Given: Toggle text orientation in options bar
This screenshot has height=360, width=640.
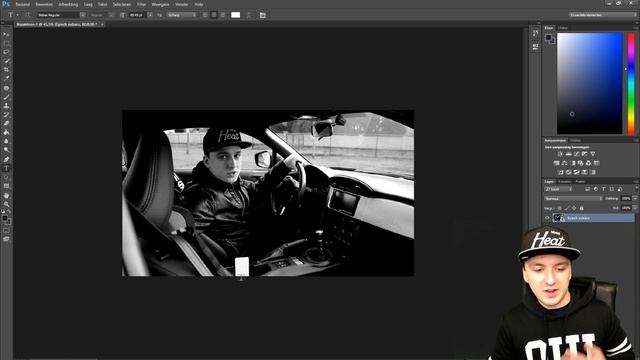Looking at the screenshot, I should [27, 15].
